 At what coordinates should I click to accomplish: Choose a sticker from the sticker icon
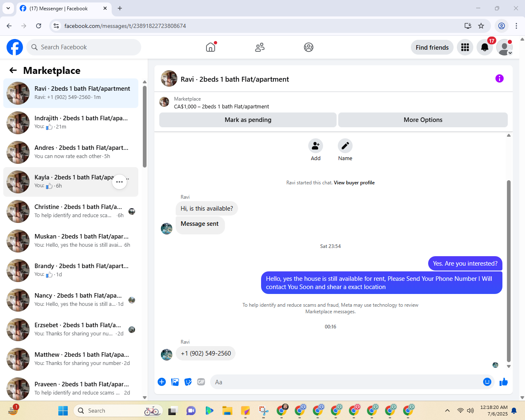point(188,382)
